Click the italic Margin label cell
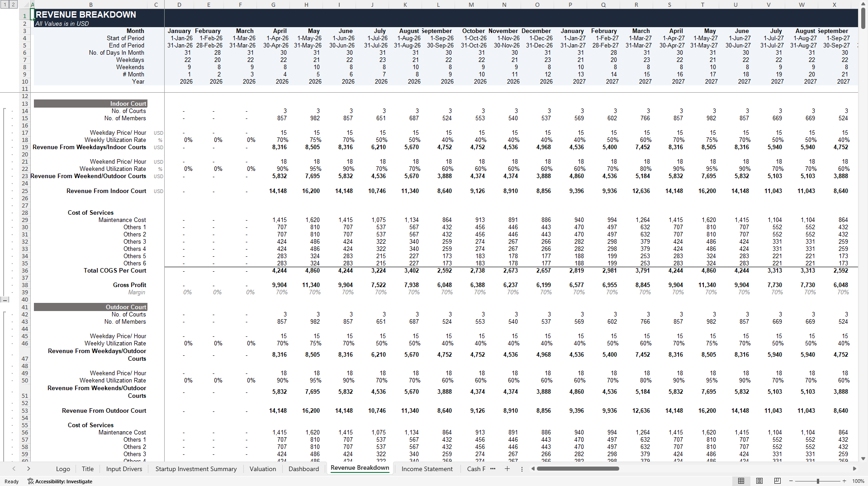The image size is (868, 486). [x=137, y=292]
